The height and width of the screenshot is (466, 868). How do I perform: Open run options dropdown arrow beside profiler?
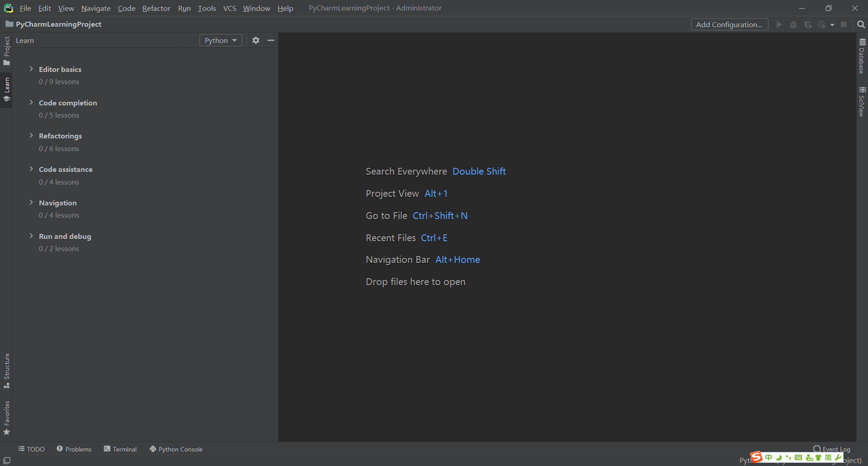832,25
